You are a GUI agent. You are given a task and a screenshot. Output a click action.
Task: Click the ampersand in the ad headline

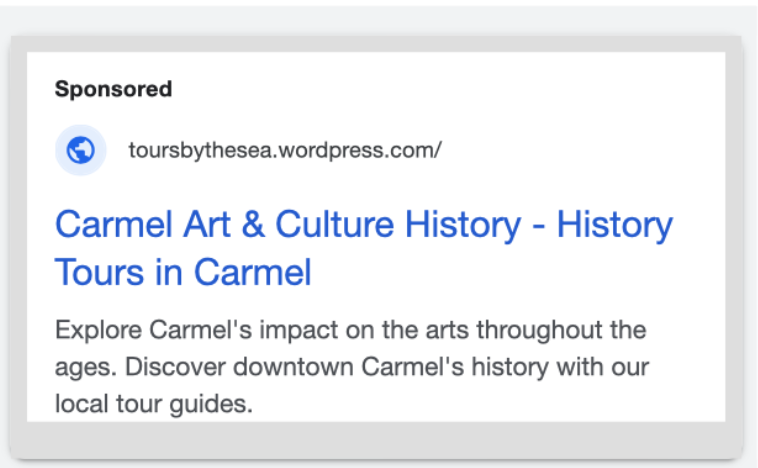tap(253, 224)
